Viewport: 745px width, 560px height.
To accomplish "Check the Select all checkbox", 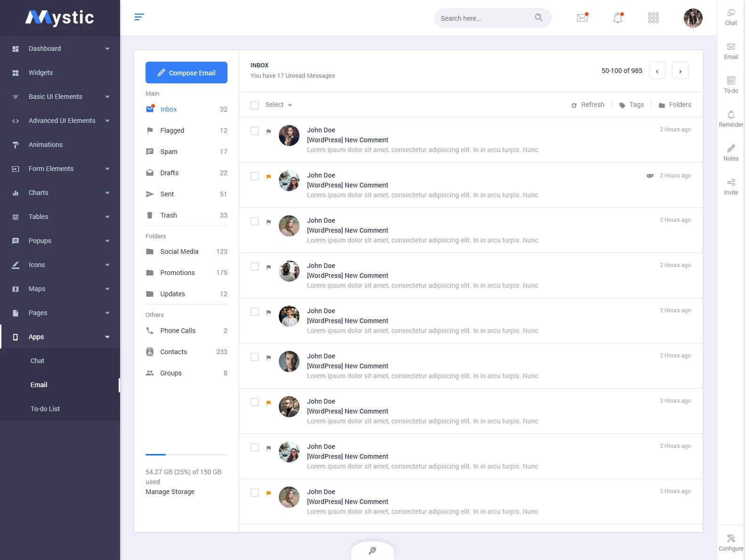I will [255, 105].
